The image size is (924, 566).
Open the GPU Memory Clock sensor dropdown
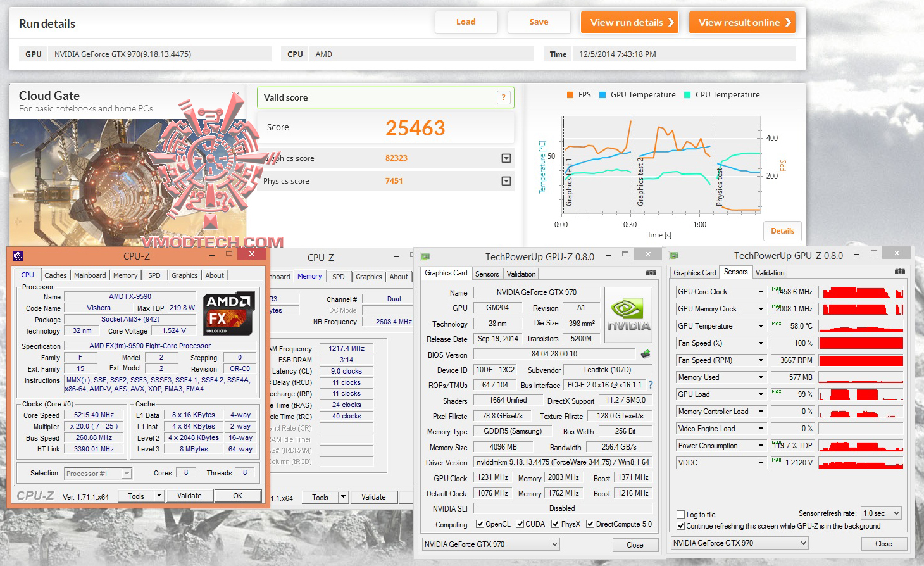(761, 309)
